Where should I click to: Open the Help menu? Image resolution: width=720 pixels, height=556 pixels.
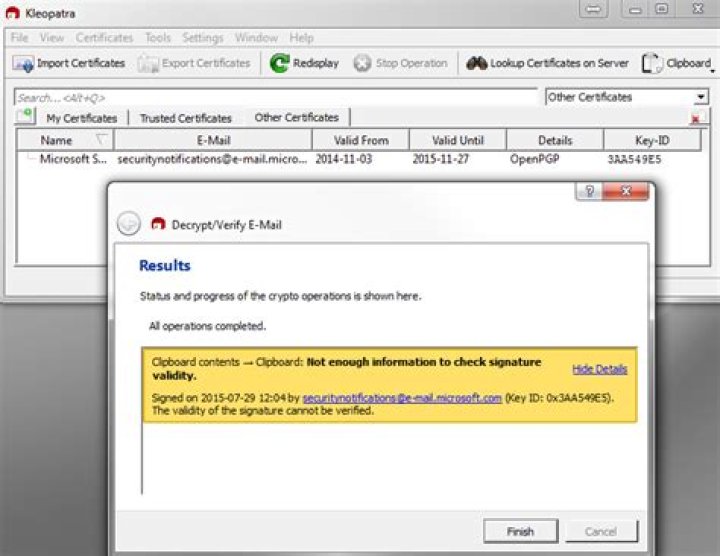[x=301, y=38]
